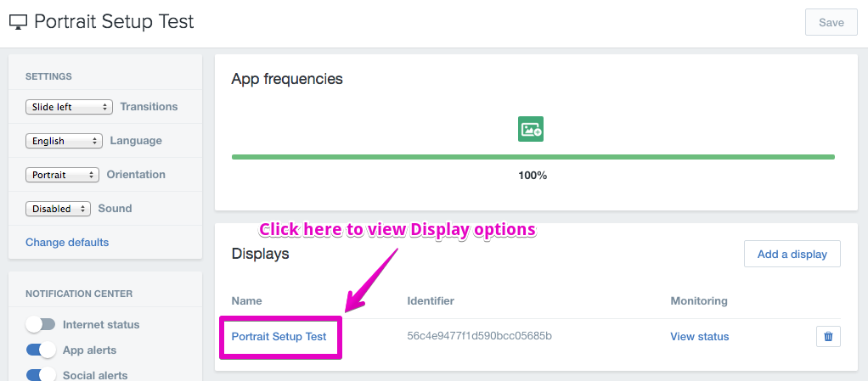The width and height of the screenshot is (868, 381).
Task: Open the Disabled sound dropdown
Action: (58, 209)
